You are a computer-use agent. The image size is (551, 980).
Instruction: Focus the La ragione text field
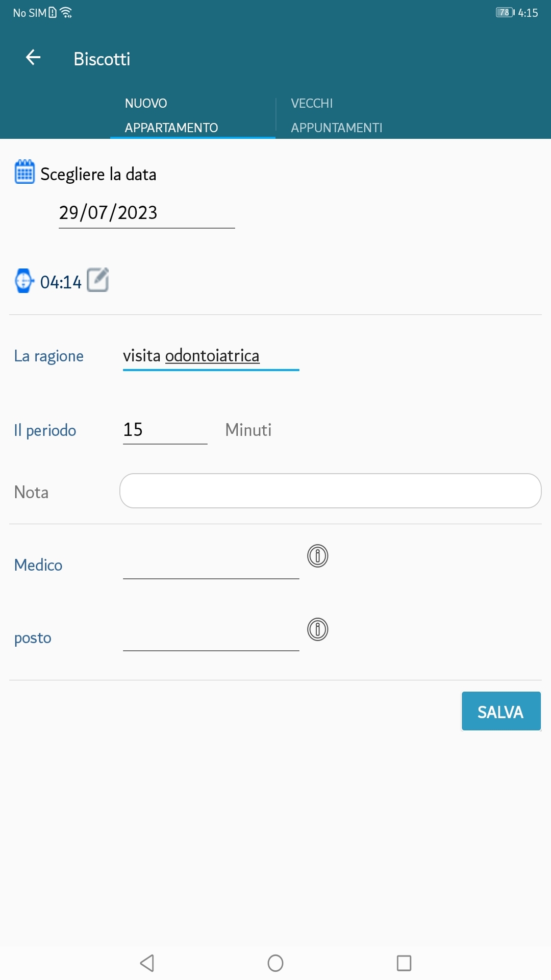click(x=211, y=356)
